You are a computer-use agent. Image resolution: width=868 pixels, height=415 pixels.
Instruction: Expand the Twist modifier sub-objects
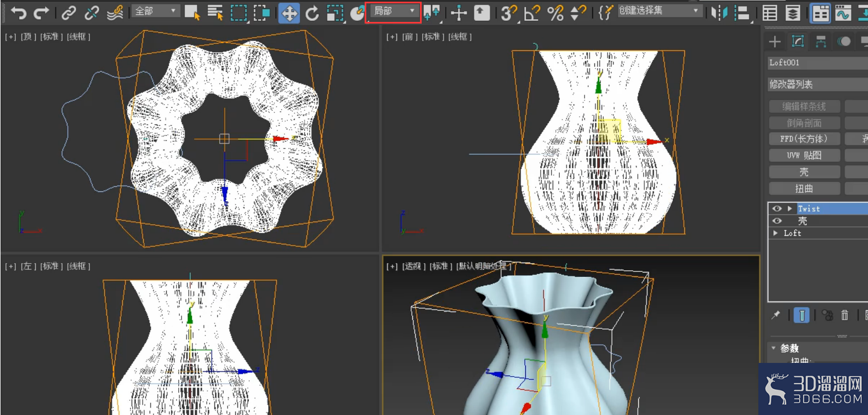790,208
